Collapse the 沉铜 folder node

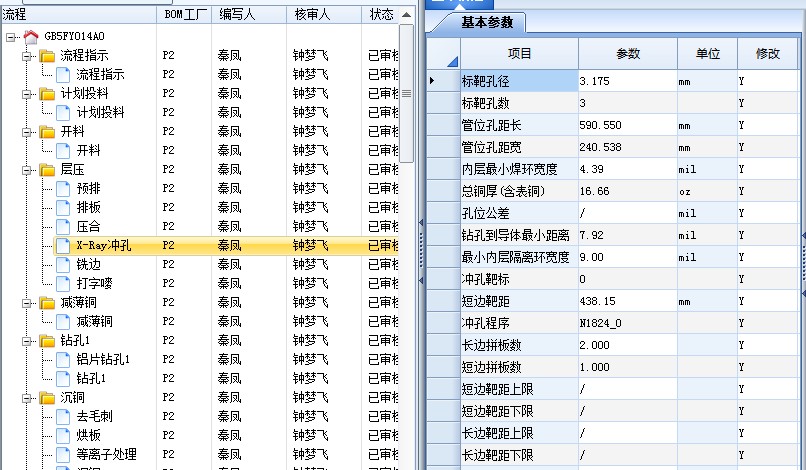pyautogui.click(x=27, y=398)
